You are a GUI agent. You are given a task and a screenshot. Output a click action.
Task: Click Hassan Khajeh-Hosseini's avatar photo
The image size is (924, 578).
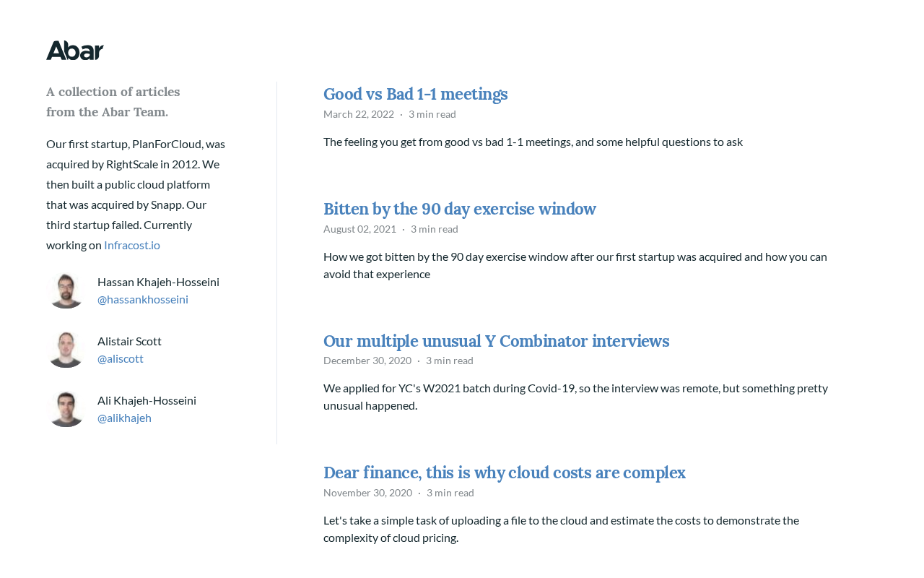click(x=66, y=290)
